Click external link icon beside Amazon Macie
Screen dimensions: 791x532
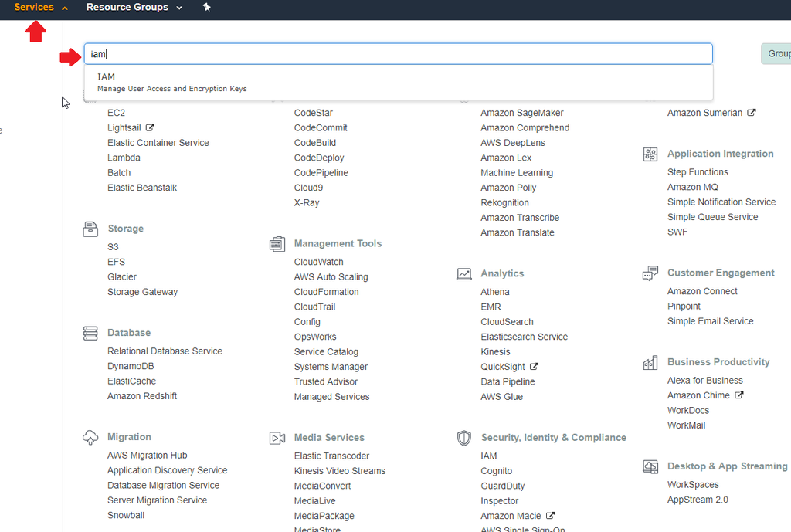point(550,515)
